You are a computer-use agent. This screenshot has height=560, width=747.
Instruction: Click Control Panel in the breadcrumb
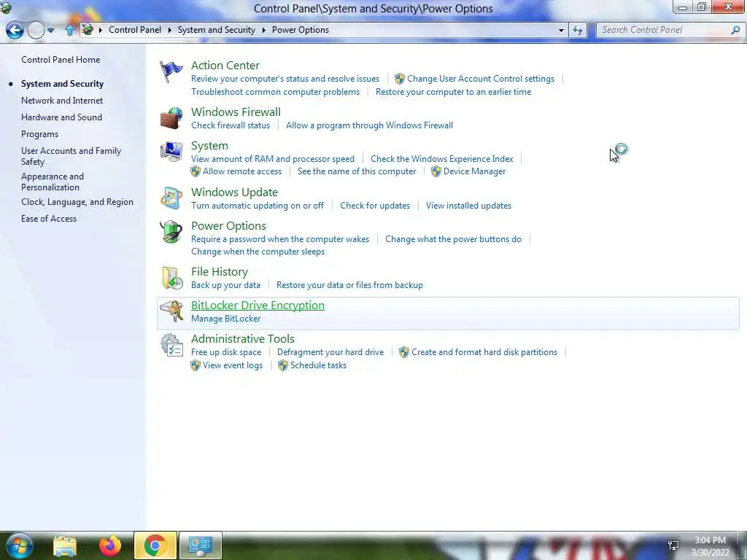coord(135,29)
